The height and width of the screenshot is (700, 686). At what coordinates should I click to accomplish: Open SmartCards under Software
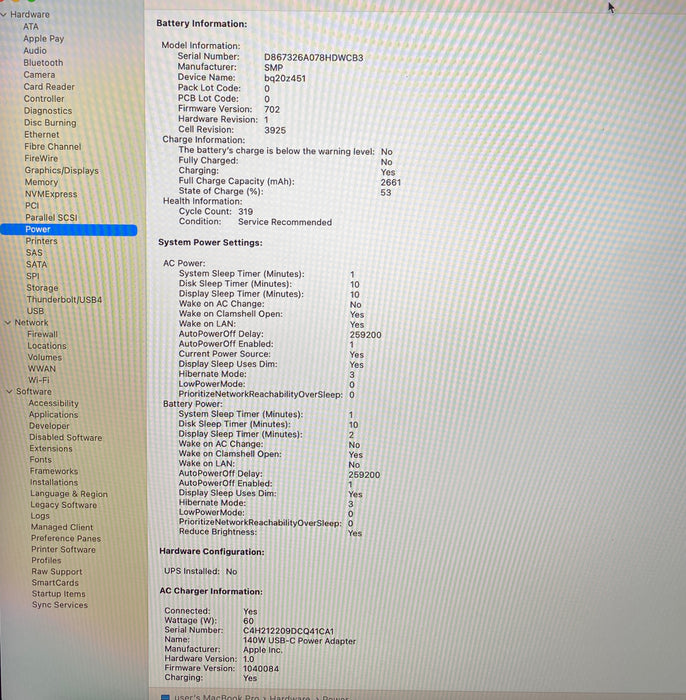tap(55, 583)
